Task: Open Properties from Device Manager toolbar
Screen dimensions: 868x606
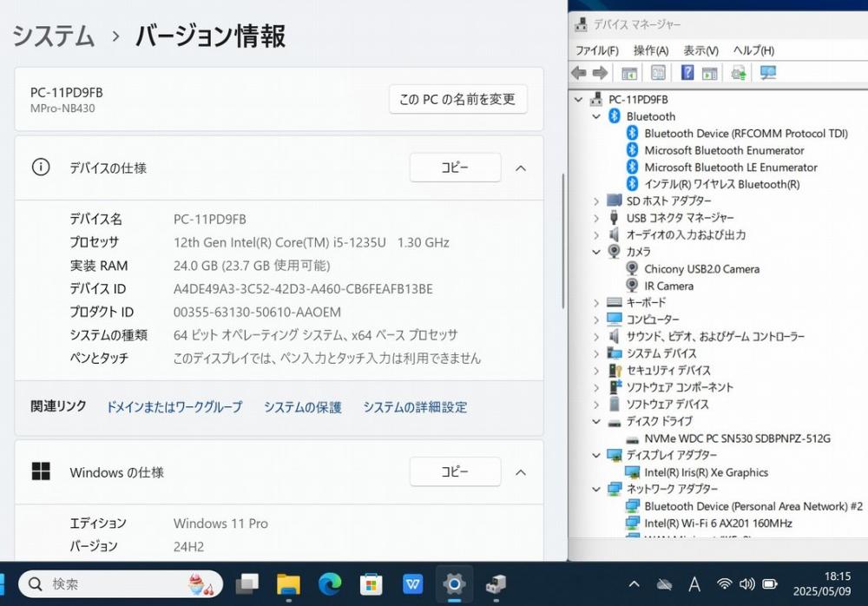Action: [x=658, y=73]
